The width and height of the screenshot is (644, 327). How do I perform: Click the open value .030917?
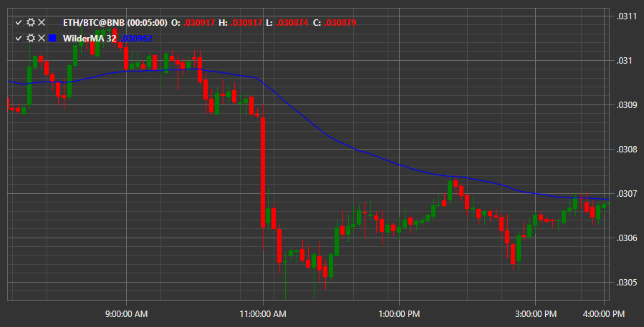coord(198,23)
